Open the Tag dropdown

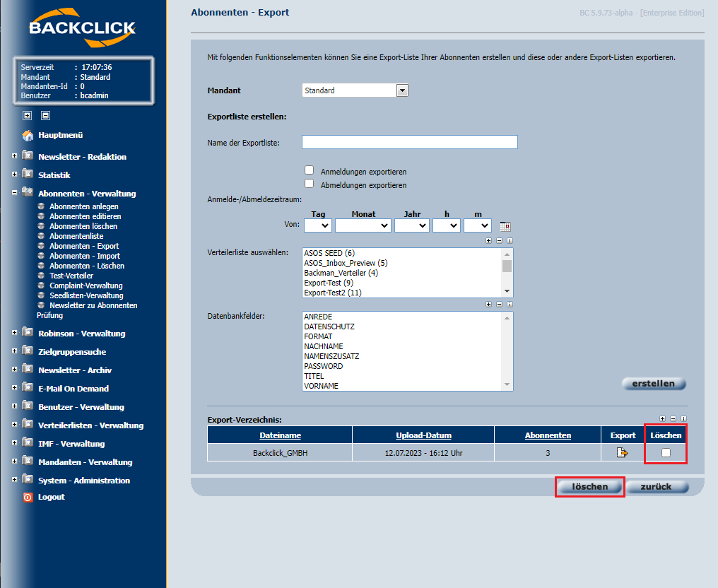[x=318, y=225]
